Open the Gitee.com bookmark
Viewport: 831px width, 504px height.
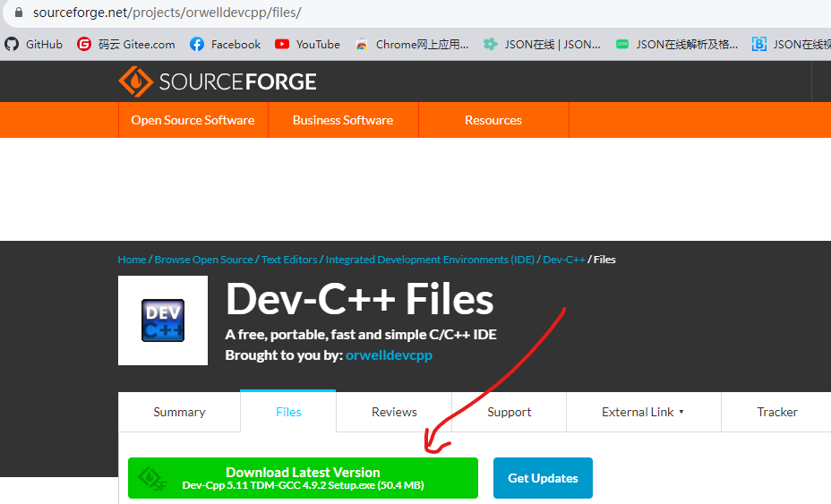tap(125, 45)
